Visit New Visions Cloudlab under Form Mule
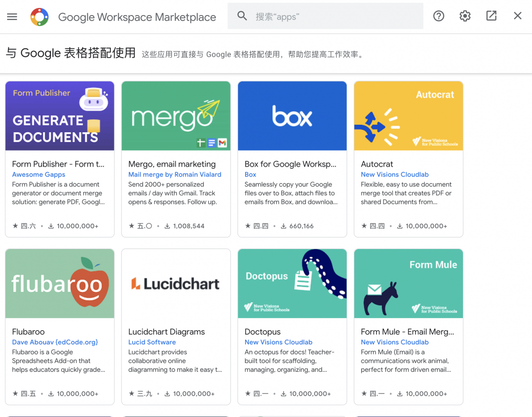 point(395,342)
